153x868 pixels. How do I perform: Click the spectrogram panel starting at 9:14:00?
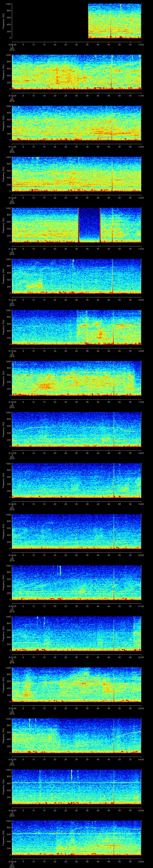click(x=77, y=276)
